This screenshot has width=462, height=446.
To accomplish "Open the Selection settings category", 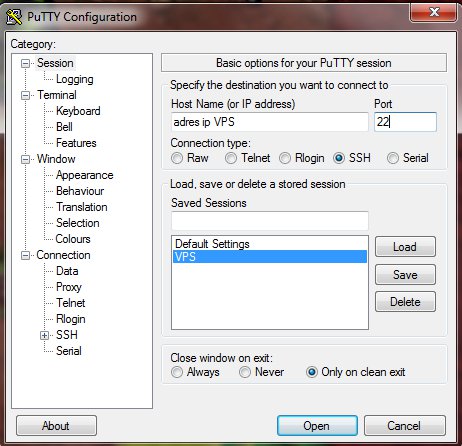I will pyautogui.click(x=78, y=223).
